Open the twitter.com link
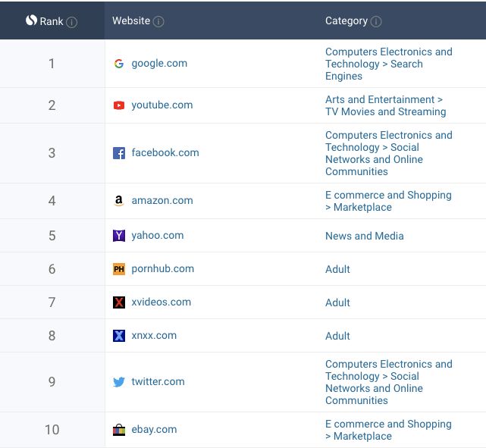486x448 pixels. pos(158,382)
